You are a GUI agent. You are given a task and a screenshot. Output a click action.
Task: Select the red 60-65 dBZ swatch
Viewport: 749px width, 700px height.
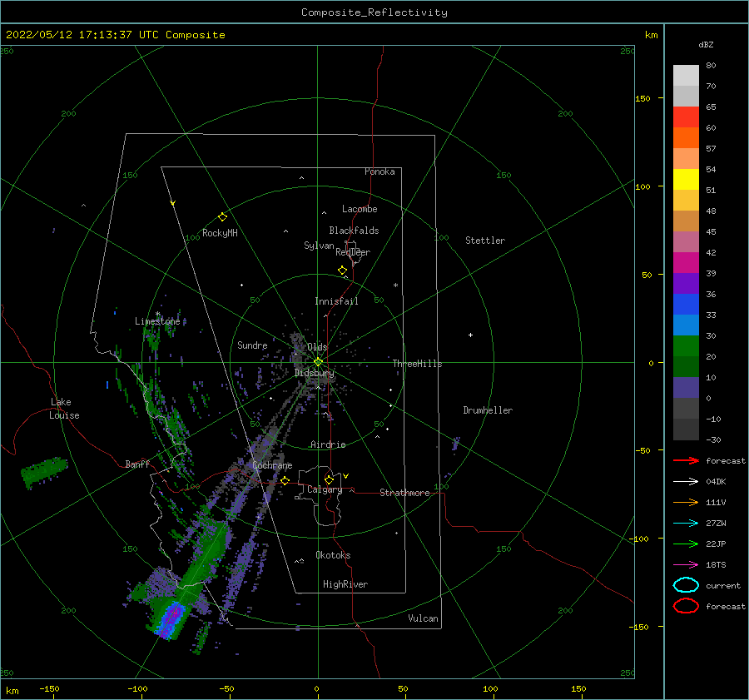(686, 117)
